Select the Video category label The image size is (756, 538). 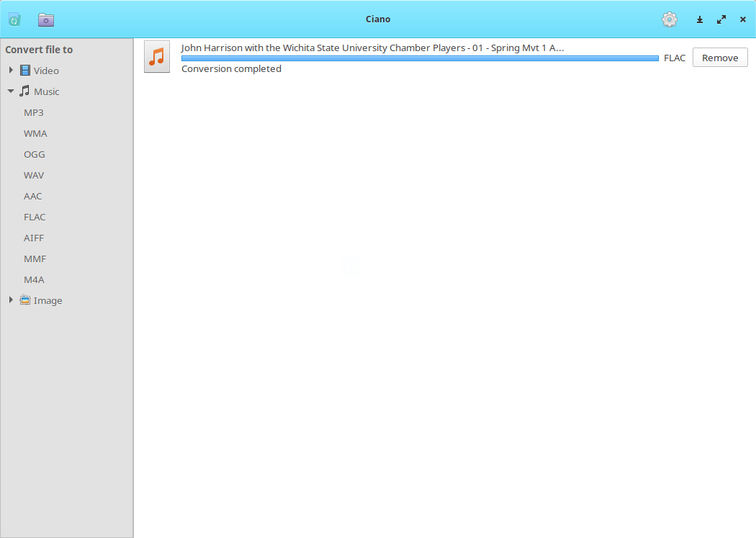pos(46,71)
